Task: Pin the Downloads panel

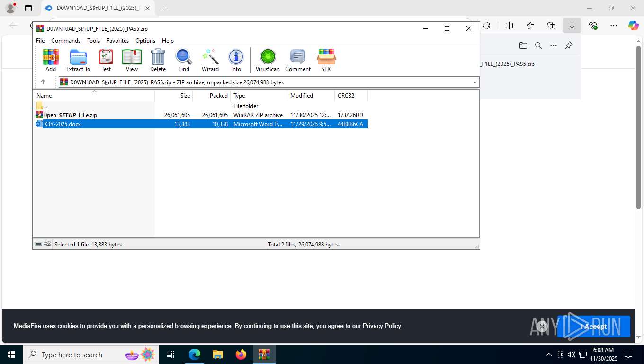Action: tap(569, 45)
